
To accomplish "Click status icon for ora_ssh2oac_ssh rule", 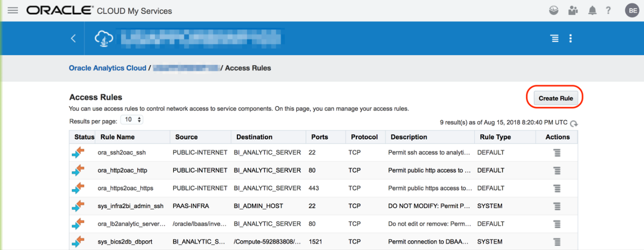I will [x=78, y=152].
